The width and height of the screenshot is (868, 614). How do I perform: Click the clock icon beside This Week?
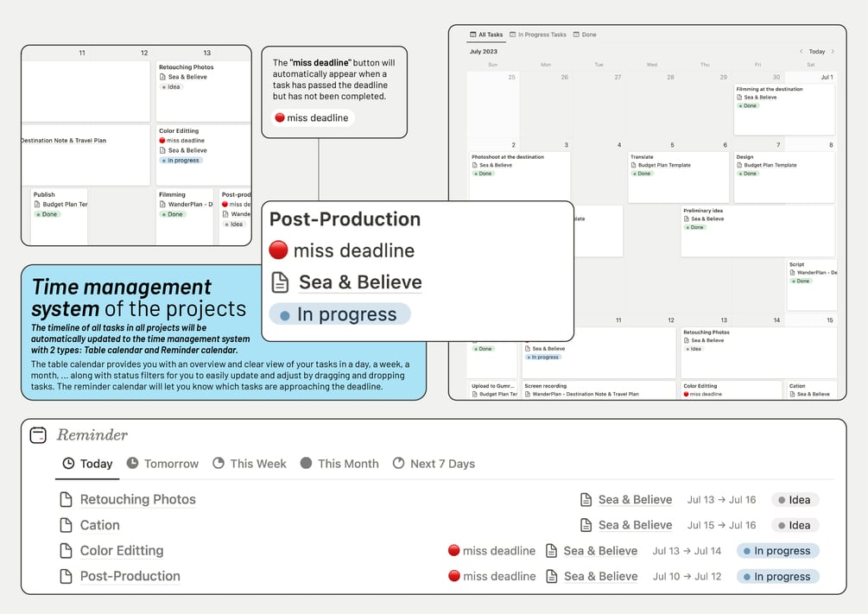point(219,463)
